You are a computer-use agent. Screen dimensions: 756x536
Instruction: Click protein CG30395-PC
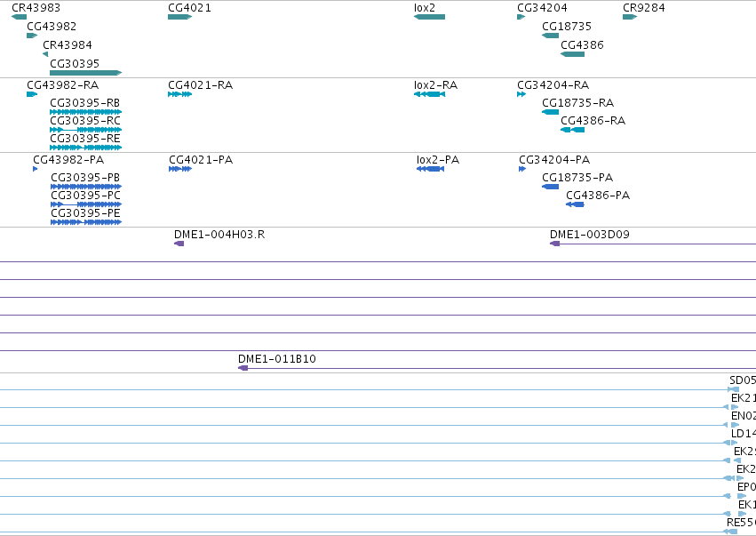tap(86, 204)
